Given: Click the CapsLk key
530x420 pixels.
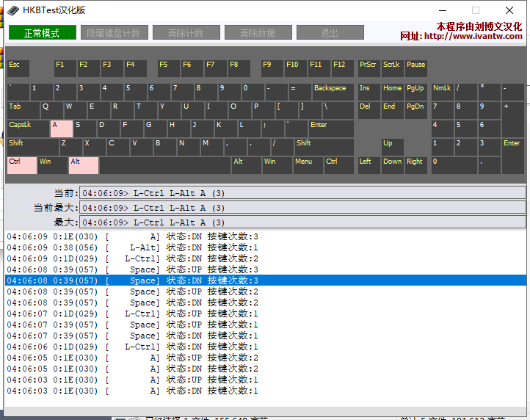Looking at the screenshot, I should point(28,128).
